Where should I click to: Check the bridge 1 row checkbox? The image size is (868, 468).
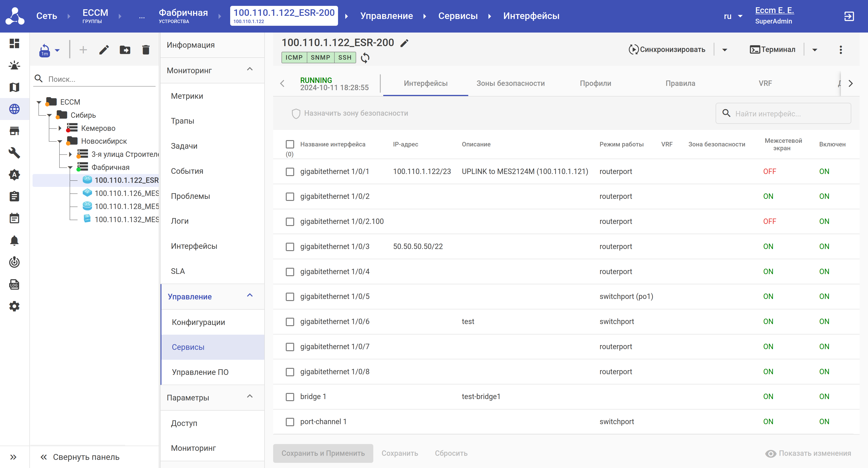(290, 397)
